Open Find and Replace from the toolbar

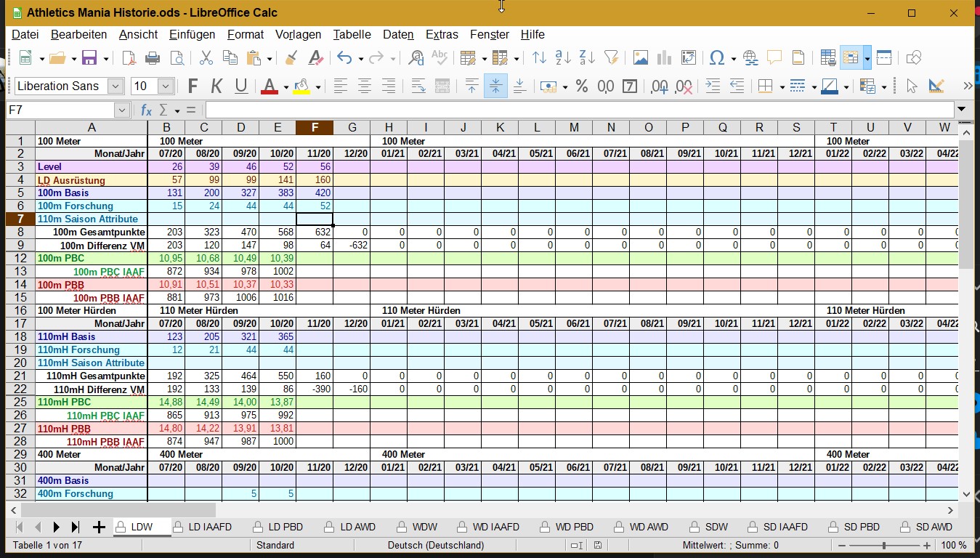click(416, 58)
